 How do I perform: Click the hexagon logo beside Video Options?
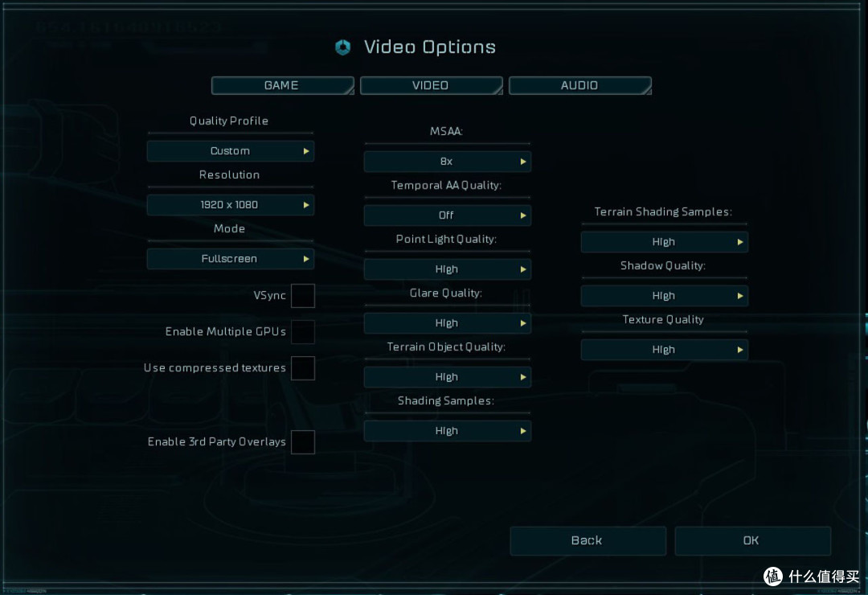tap(342, 47)
